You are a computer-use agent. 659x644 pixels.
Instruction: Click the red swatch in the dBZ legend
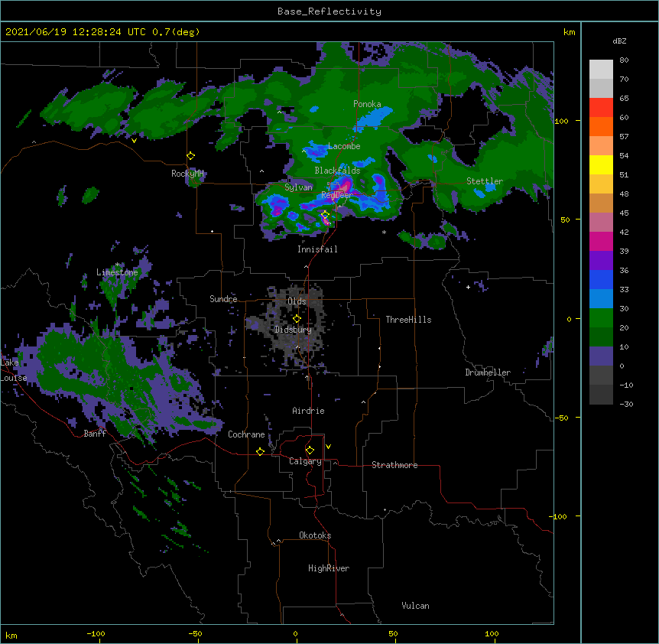[601, 108]
